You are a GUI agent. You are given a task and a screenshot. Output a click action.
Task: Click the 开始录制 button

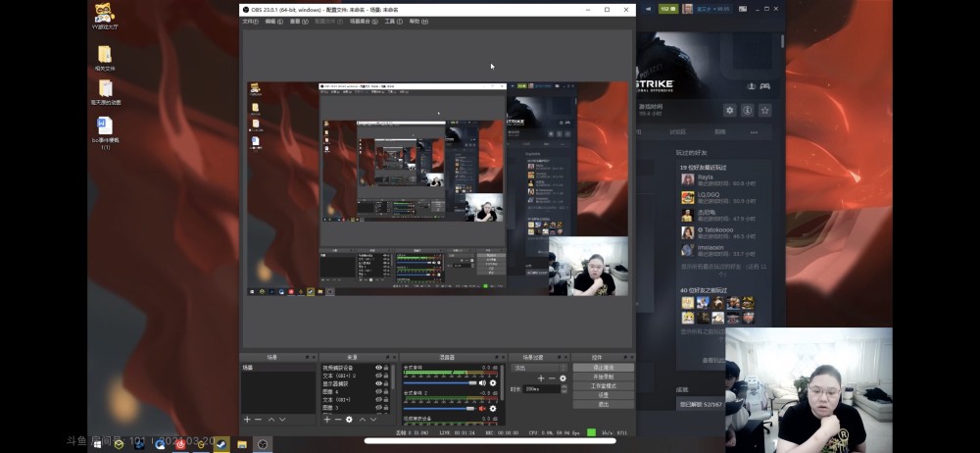pos(603,377)
